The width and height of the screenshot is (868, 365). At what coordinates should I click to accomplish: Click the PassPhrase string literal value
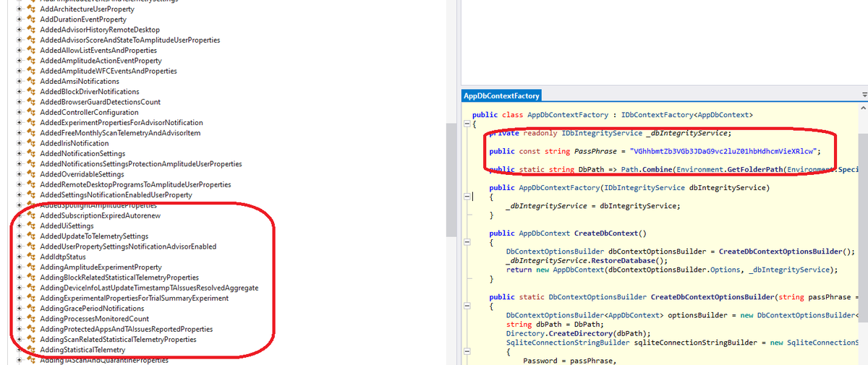724,151
